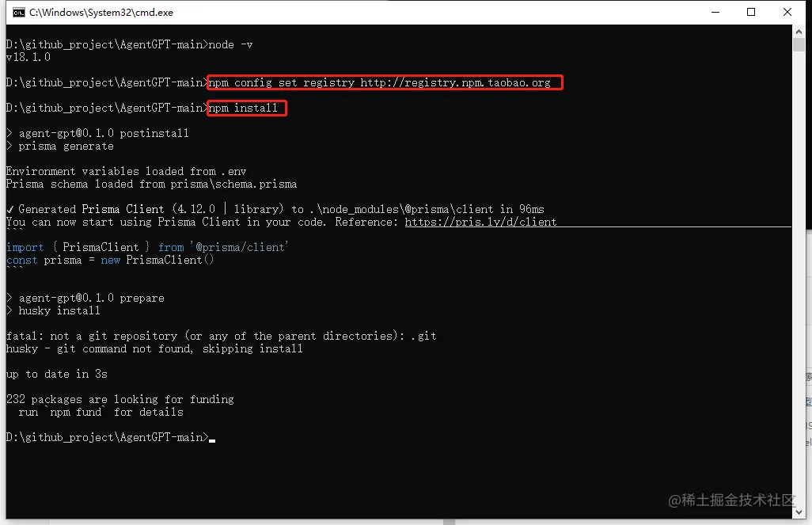The height and width of the screenshot is (525, 812).
Task: Click the 'node -v' command text
Action: 230,44
